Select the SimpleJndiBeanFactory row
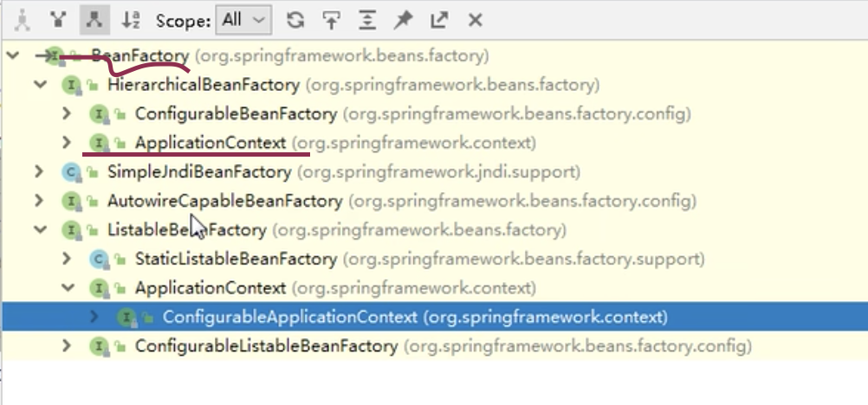The image size is (868, 405). tap(434, 171)
